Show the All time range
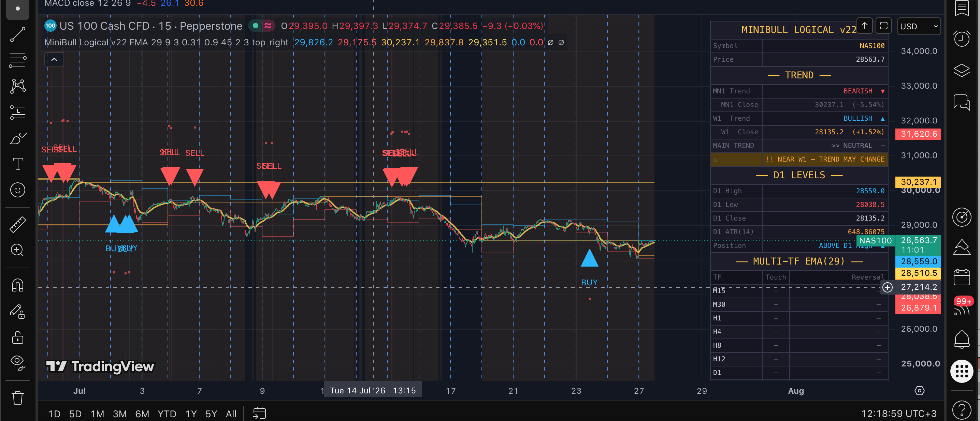 231,414
